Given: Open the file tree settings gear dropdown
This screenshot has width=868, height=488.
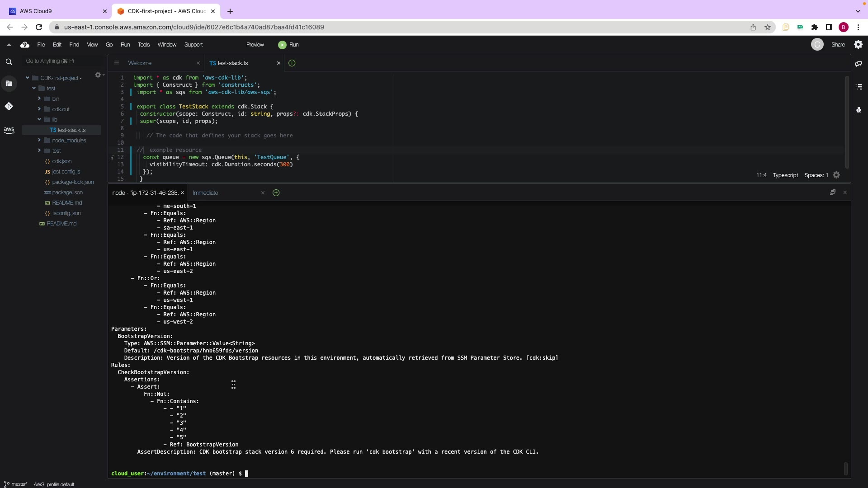Looking at the screenshot, I should (99, 75).
